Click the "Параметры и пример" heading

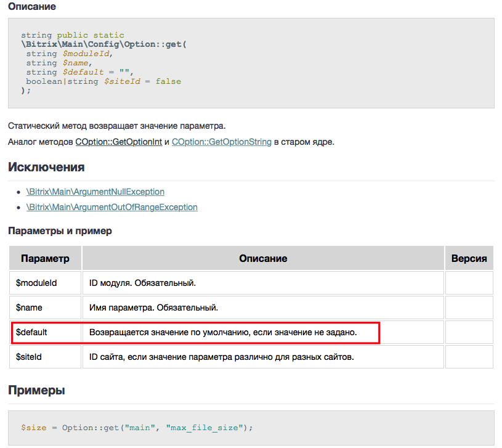point(60,231)
